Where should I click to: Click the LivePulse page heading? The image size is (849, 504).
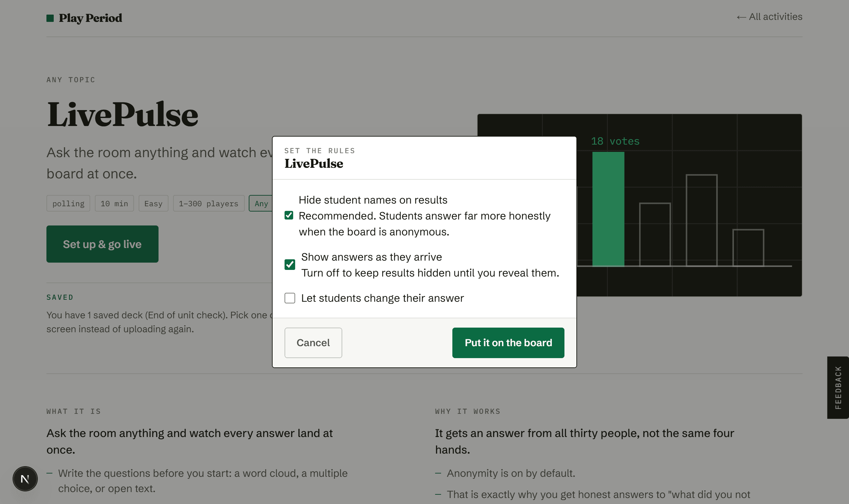coord(123,114)
